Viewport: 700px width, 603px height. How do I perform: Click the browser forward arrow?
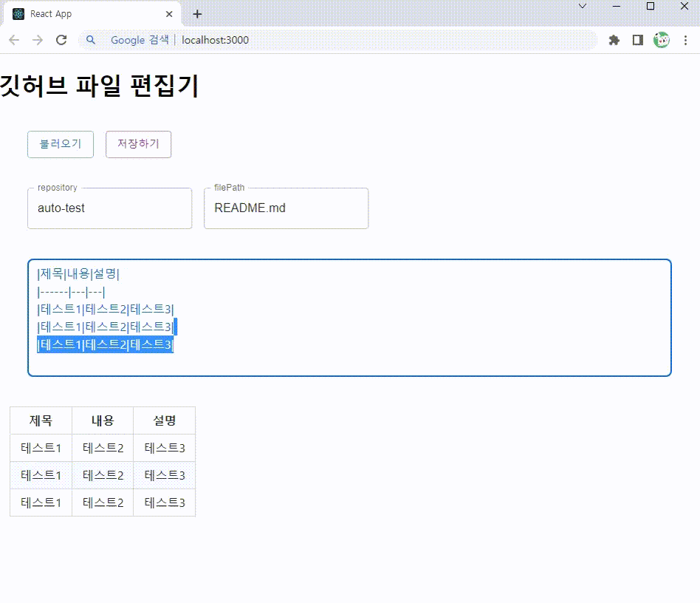(x=38, y=40)
